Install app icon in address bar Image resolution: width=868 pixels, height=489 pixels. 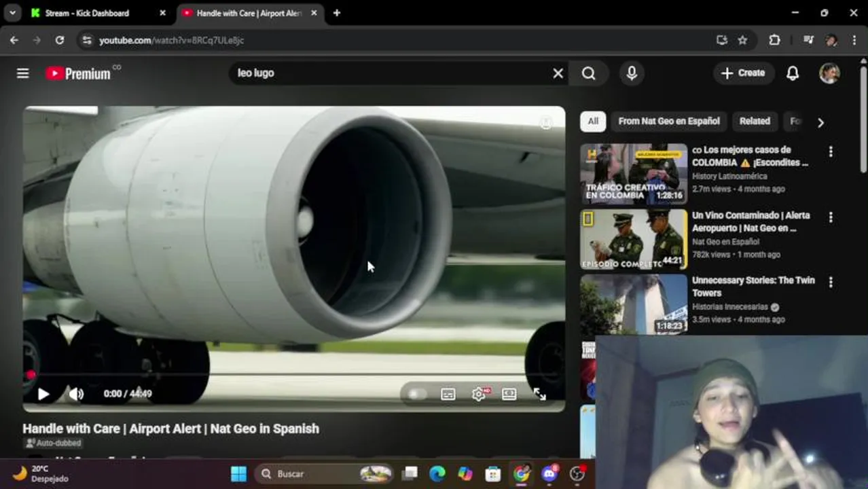(722, 41)
